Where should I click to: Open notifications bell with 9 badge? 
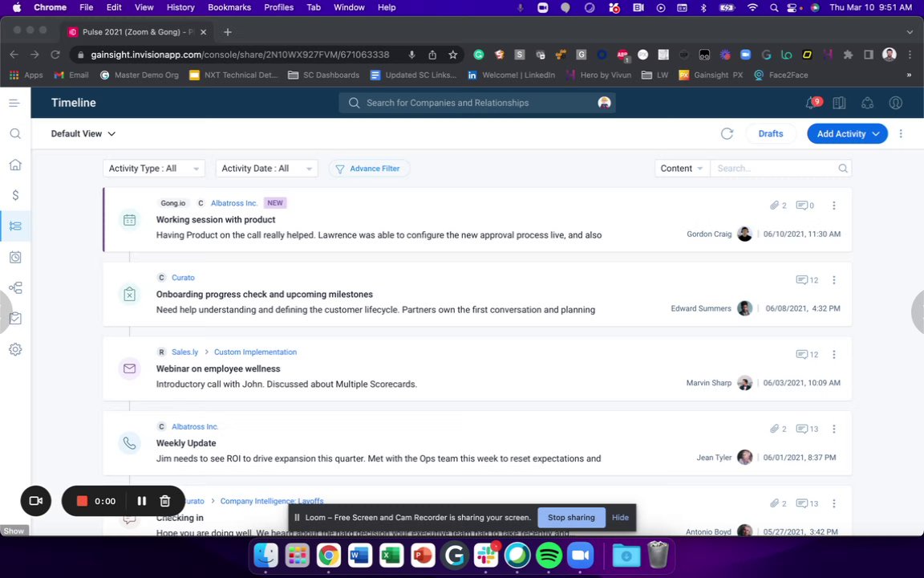pos(813,103)
